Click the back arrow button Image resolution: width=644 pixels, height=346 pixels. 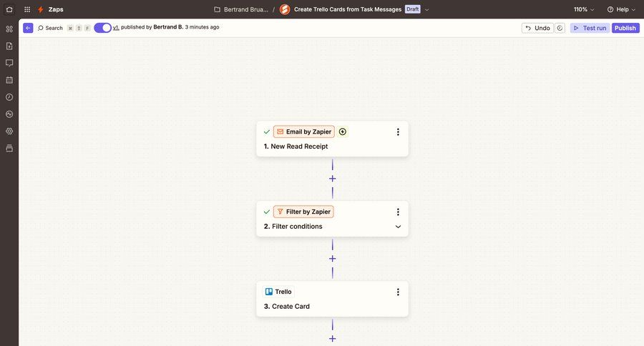pos(28,28)
